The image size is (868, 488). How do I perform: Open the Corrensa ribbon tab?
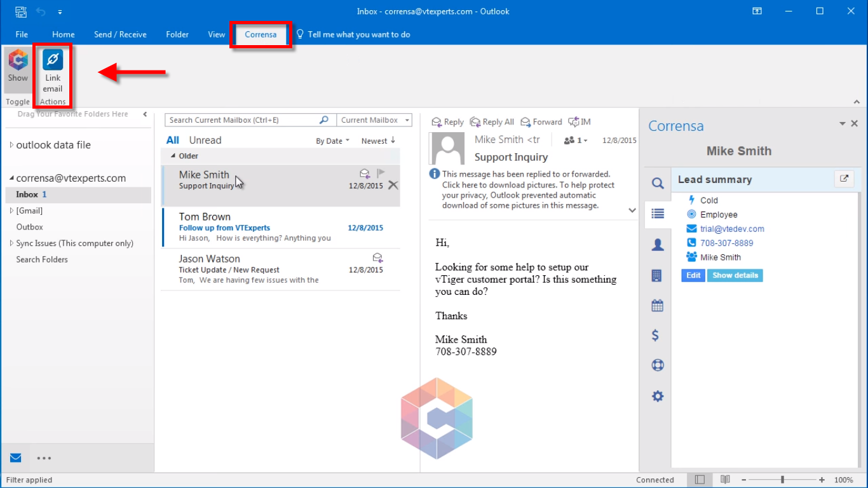(261, 34)
